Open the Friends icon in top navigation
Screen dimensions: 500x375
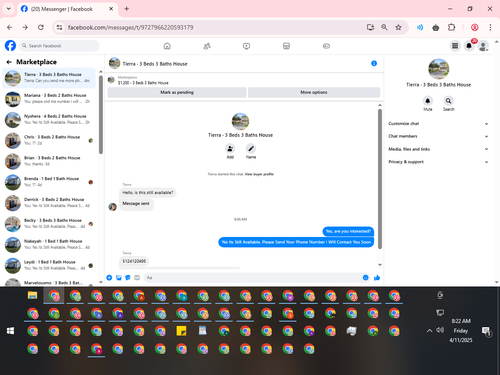pos(207,46)
